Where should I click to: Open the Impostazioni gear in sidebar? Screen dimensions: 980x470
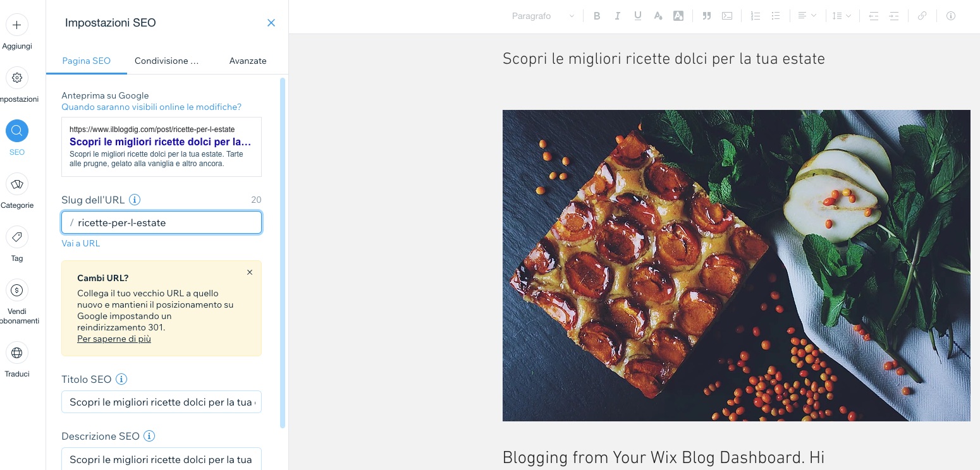tap(17, 78)
